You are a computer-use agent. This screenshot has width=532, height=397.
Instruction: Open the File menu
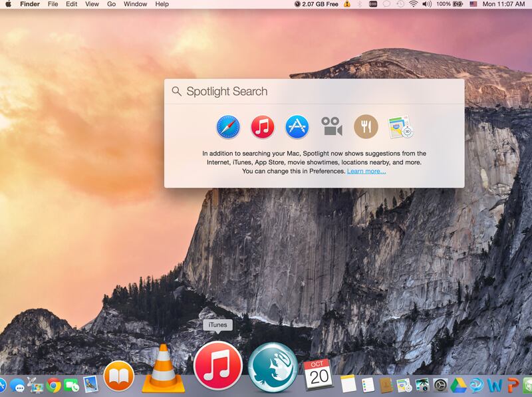[x=53, y=4]
